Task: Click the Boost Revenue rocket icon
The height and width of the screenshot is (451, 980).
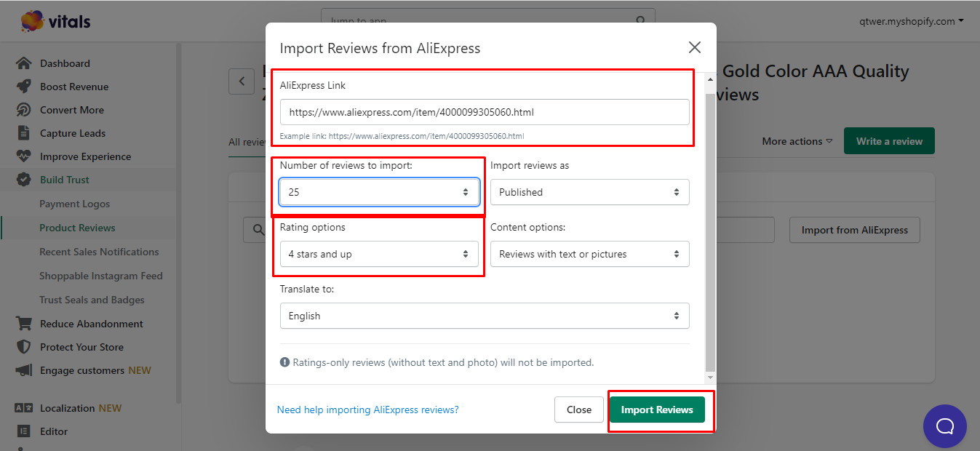Action: 24,87
